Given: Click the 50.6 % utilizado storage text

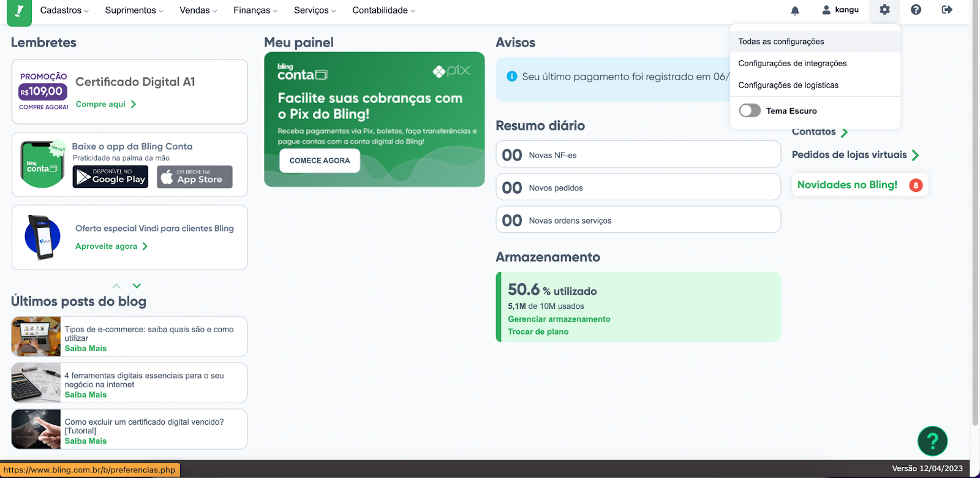Looking at the screenshot, I should coord(552,290).
